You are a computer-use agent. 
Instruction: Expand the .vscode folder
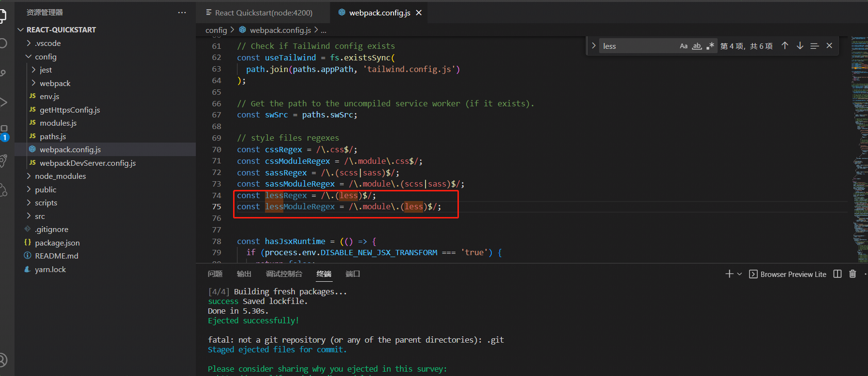pyautogui.click(x=105, y=43)
